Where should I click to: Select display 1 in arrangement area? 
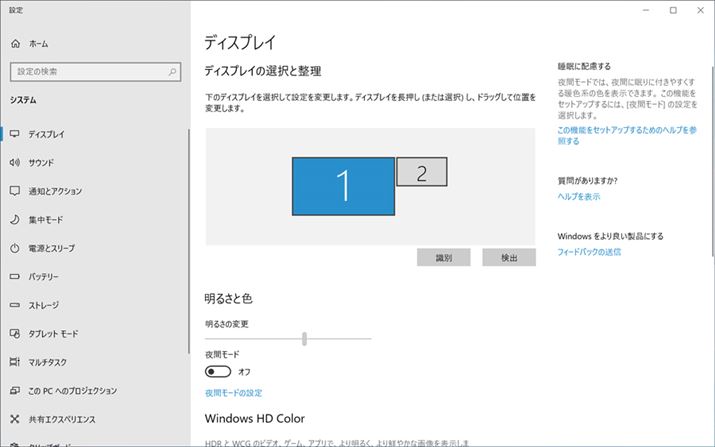point(343,186)
